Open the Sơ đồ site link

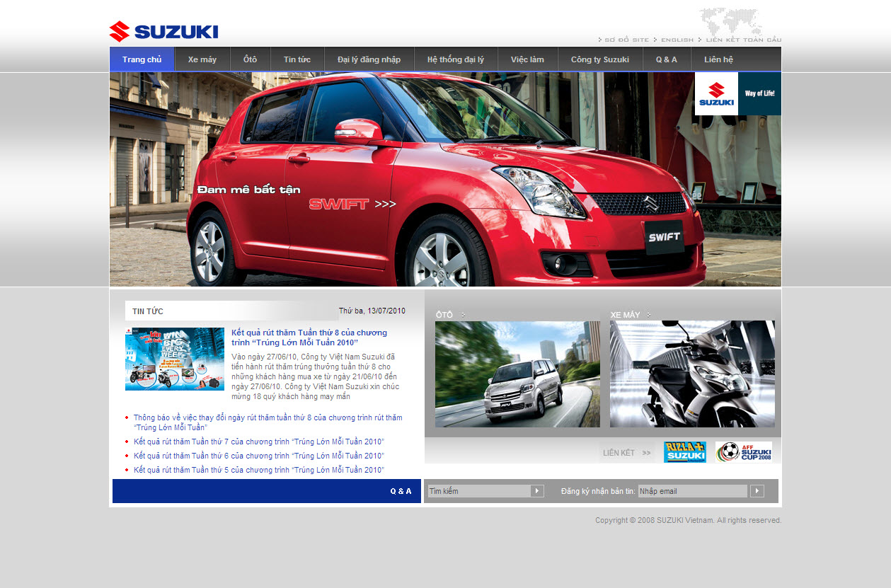[x=626, y=40]
